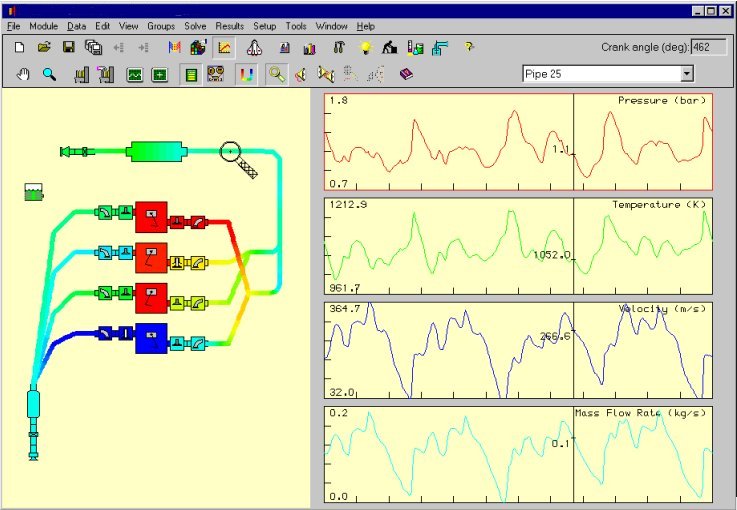This screenshot has height=510, width=737.
Task: Open the Solve menu
Action: (x=195, y=25)
